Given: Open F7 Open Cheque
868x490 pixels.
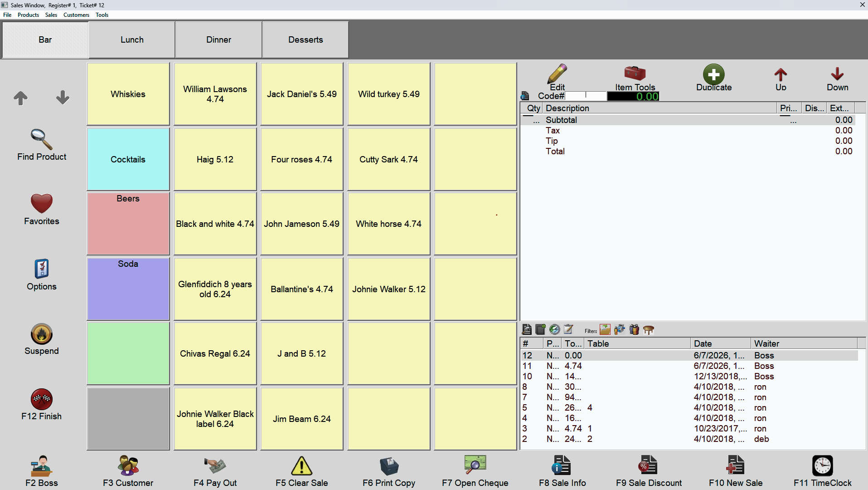Looking at the screenshot, I should (475, 465).
